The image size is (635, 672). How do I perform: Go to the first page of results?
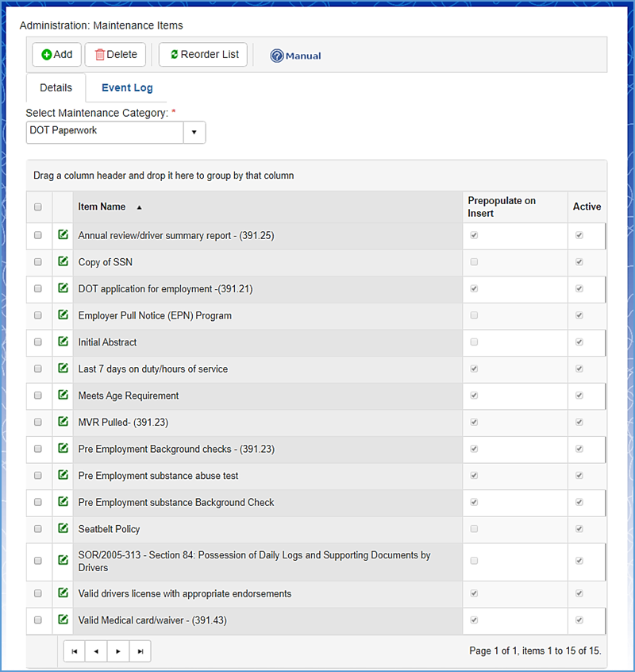75,651
